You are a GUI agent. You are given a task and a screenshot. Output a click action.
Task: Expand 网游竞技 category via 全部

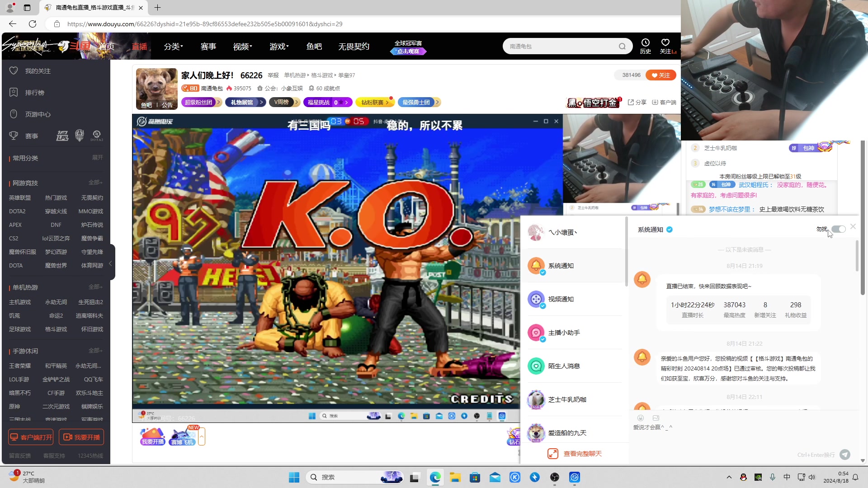95,183
